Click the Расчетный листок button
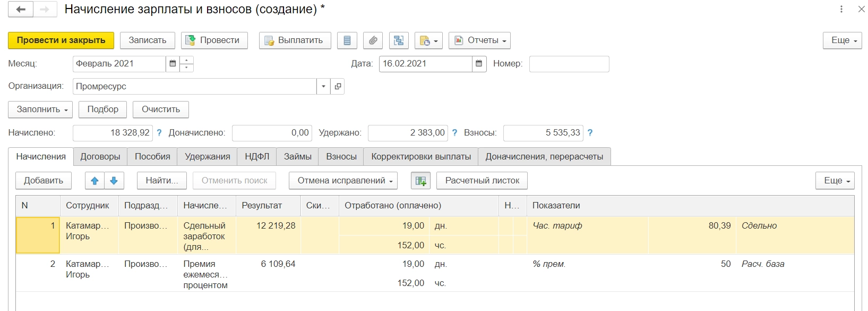The height and width of the screenshot is (311, 868). tap(482, 181)
